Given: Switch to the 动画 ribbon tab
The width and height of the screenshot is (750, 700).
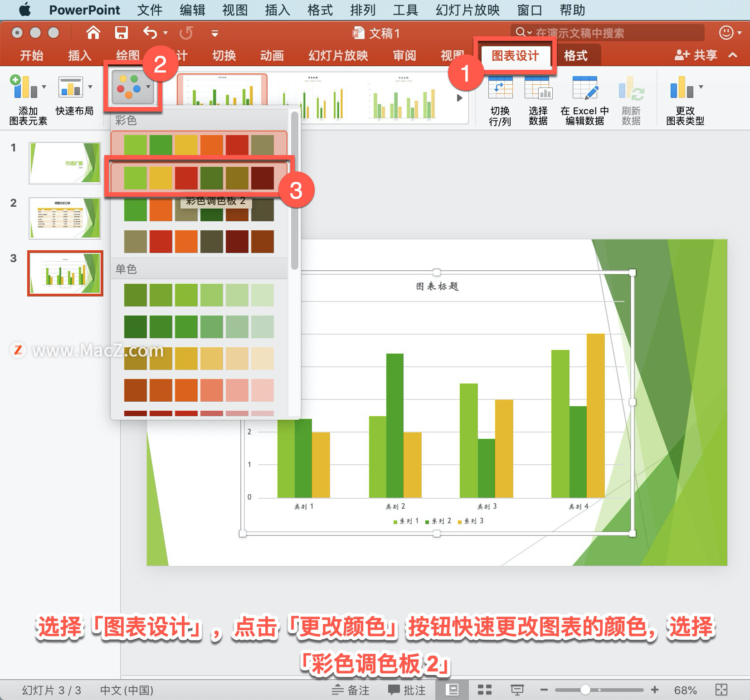Looking at the screenshot, I should (272, 55).
